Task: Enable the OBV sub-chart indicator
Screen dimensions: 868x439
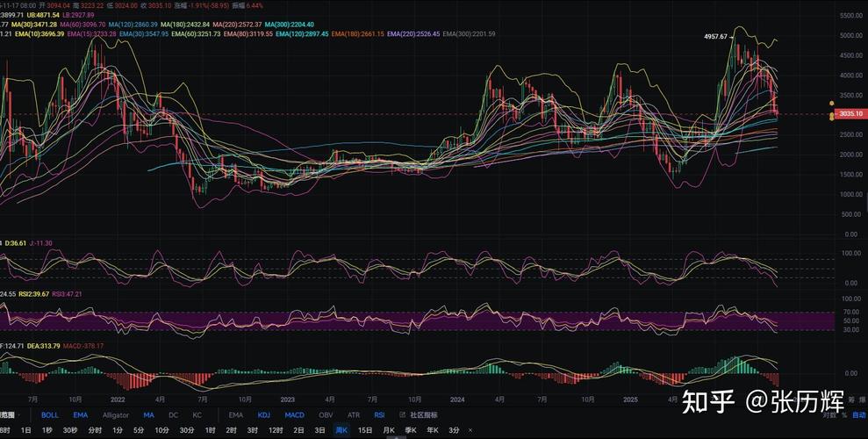Action: coord(326,415)
